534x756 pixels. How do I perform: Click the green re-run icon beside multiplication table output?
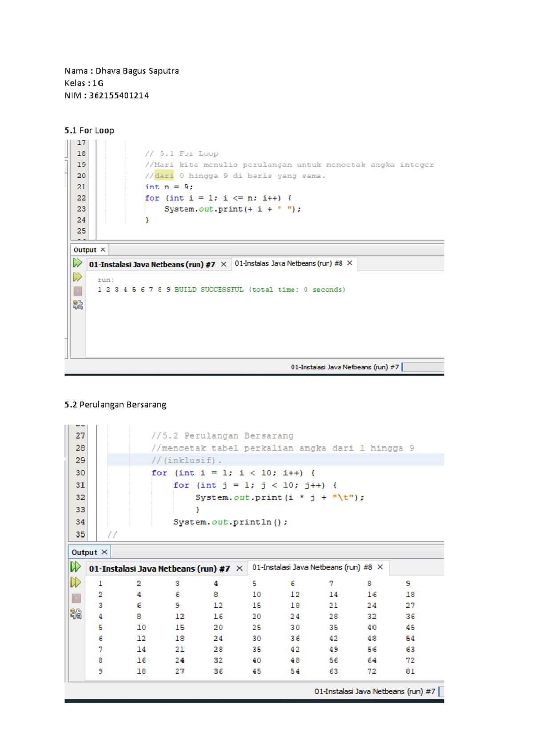[x=76, y=567]
